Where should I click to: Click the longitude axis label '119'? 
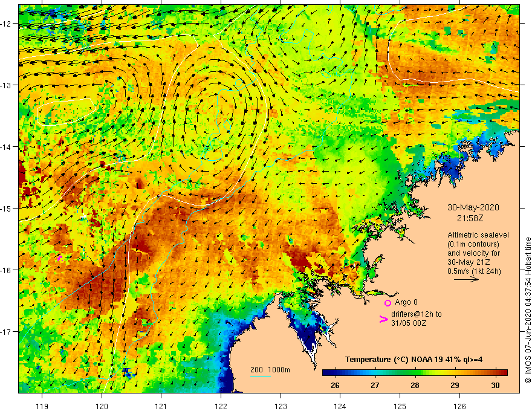pos(42,406)
